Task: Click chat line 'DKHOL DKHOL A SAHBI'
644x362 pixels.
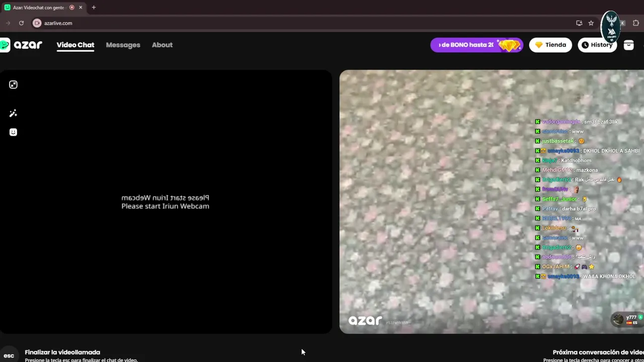Action: (x=611, y=151)
